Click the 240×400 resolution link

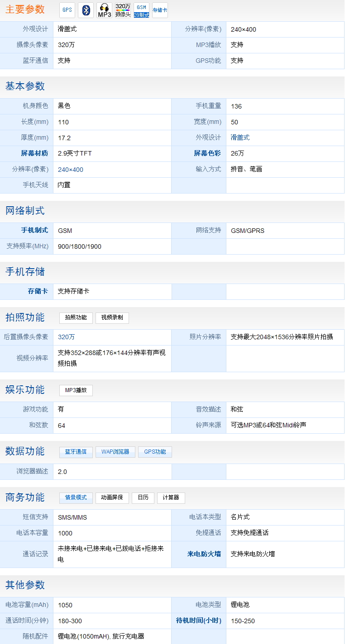(71, 170)
